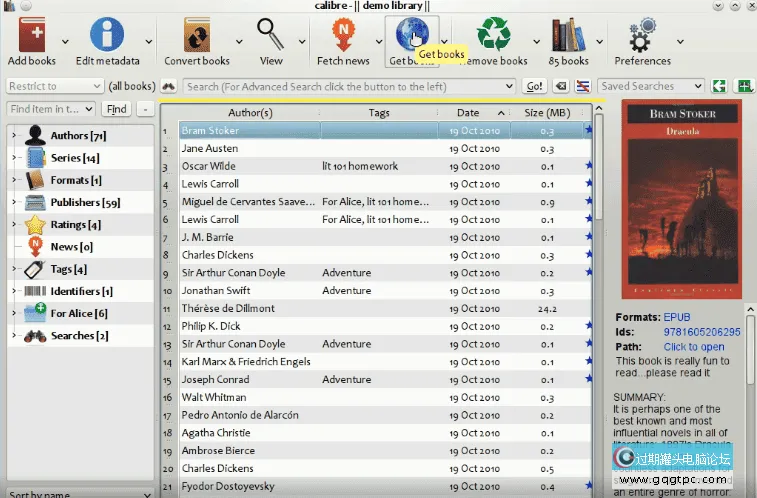757x498 pixels.
Task: Click the Add books icon
Action: click(x=30, y=36)
